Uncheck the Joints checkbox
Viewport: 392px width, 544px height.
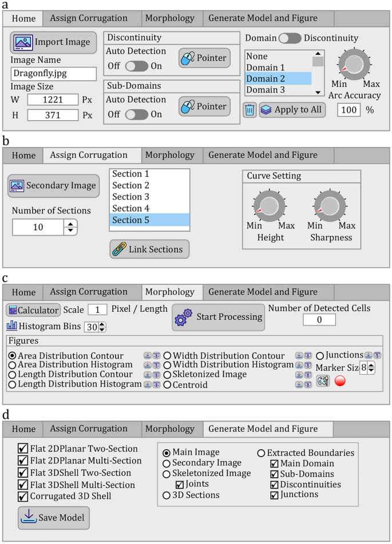[x=180, y=485]
